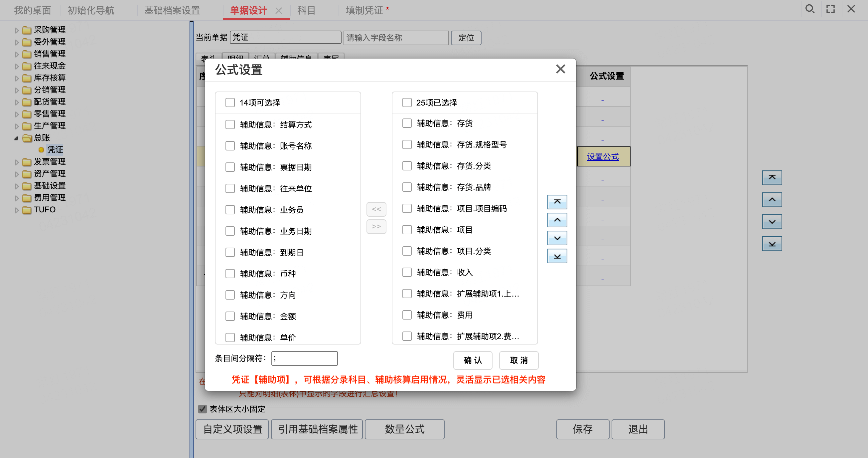Viewport: 868px width, 458px height.
Task: Toggle the fullscreen expand icon
Action: click(831, 9)
